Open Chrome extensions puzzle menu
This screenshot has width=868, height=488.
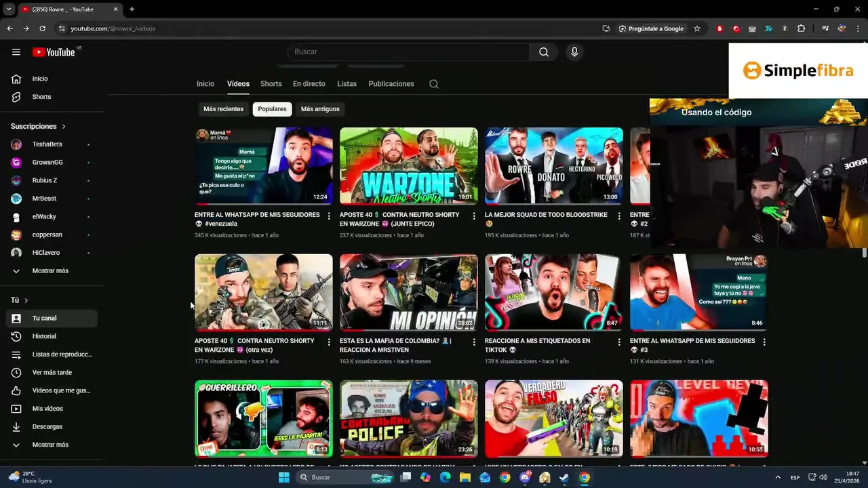point(802,28)
